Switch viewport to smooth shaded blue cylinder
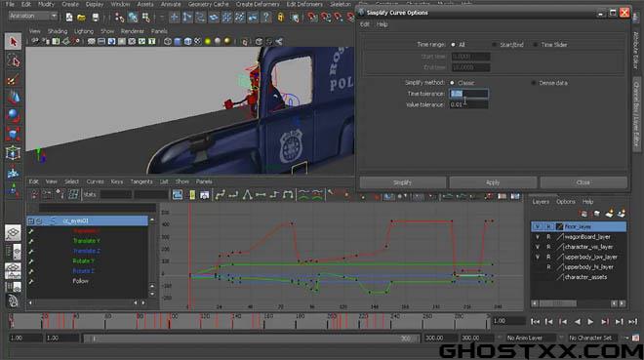 [x=178, y=41]
